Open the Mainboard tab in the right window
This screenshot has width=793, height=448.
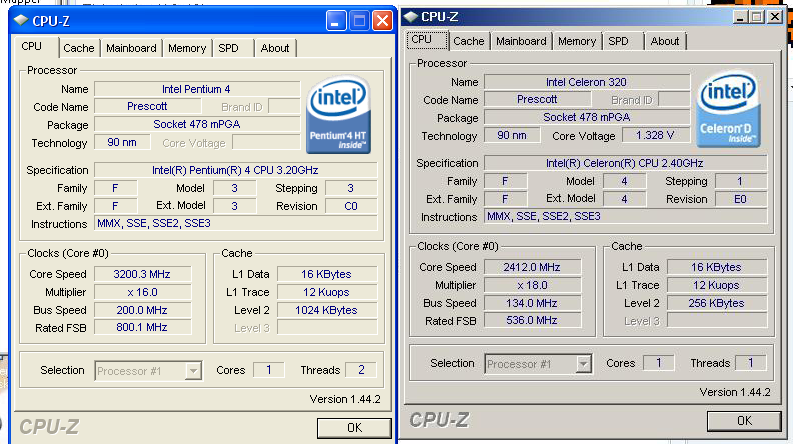click(521, 41)
